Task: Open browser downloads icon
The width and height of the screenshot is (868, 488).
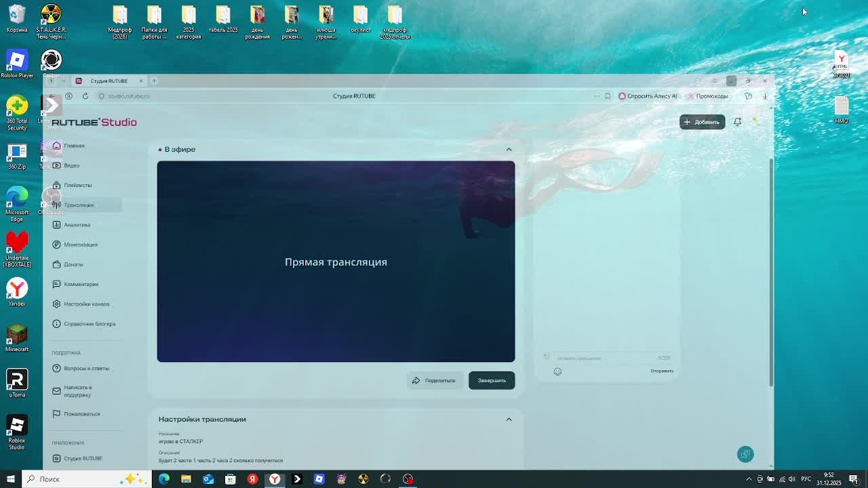Action: coord(765,96)
